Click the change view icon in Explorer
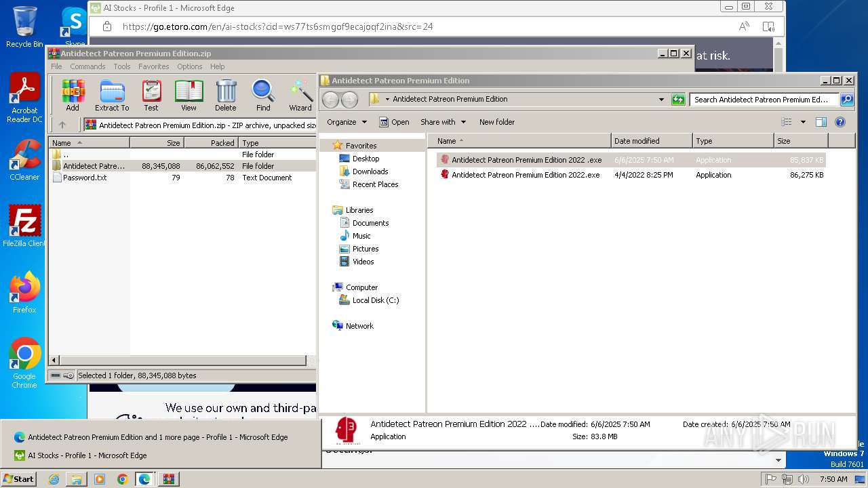Image resolution: width=868 pixels, height=488 pixels. pyautogui.click(x=787, y=122)
